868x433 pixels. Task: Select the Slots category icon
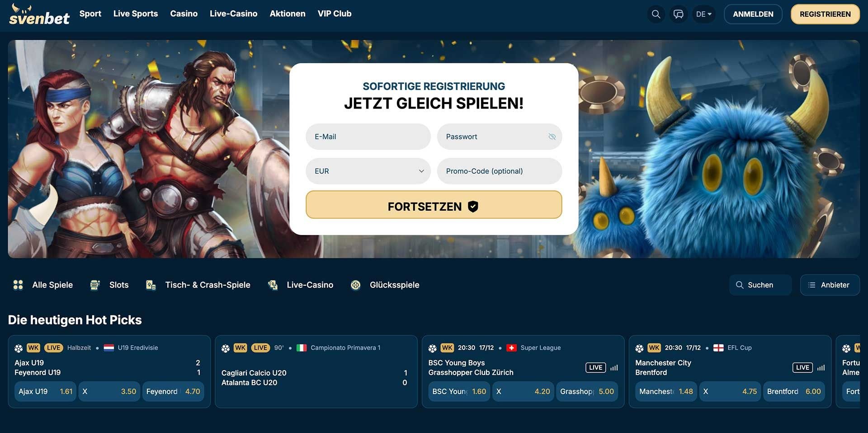pos(95,285)
